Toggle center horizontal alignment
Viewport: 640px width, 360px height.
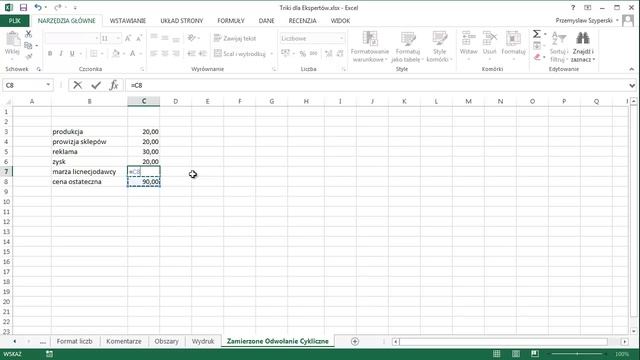click(165, 53)
